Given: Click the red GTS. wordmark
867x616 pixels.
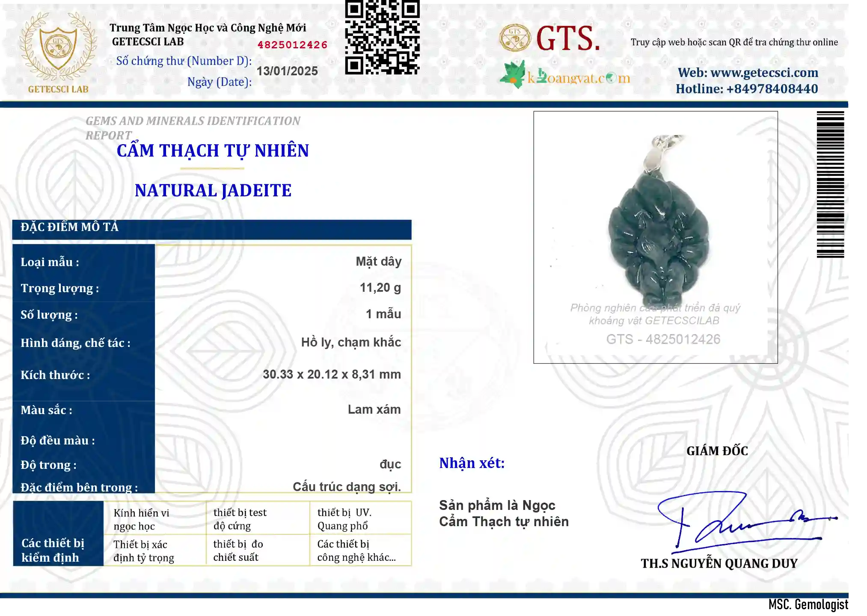Looking at the screenshot, I should (x=568, y=38).
